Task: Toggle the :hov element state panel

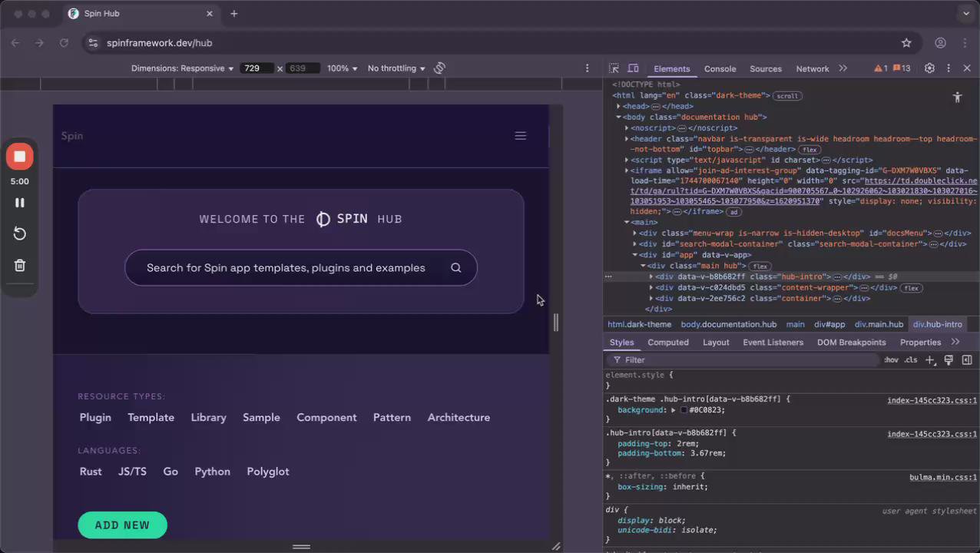Action: click(891, 360)
